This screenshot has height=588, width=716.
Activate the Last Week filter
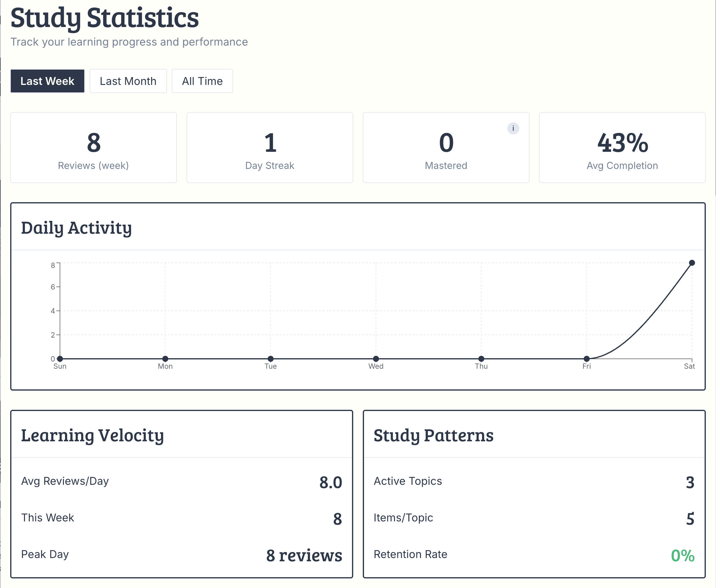(47, 81)
